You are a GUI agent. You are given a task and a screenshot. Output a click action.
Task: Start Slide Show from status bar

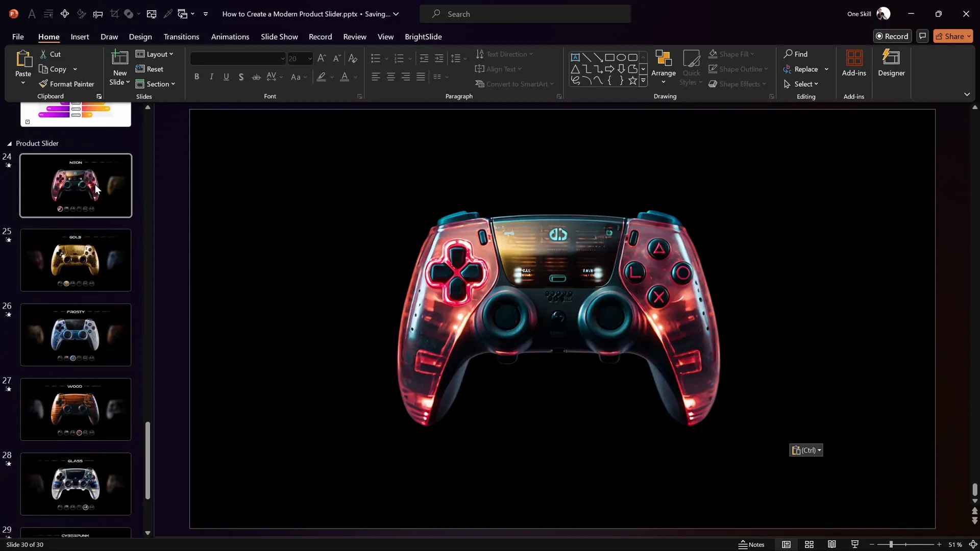tap(855, 544)
